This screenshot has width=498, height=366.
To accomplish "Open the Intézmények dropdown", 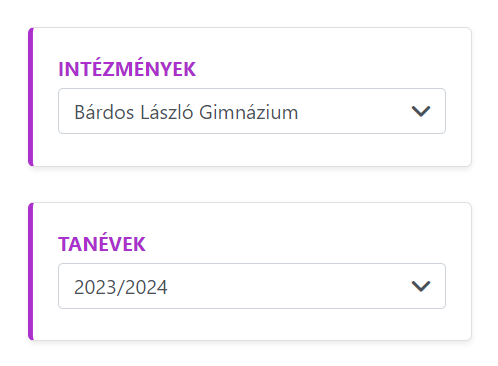I will point(252,111).
